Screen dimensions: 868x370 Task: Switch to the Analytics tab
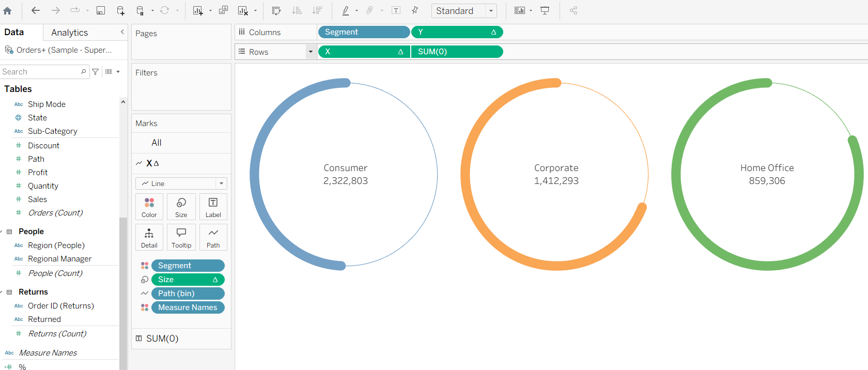click(x=70, y=33)
